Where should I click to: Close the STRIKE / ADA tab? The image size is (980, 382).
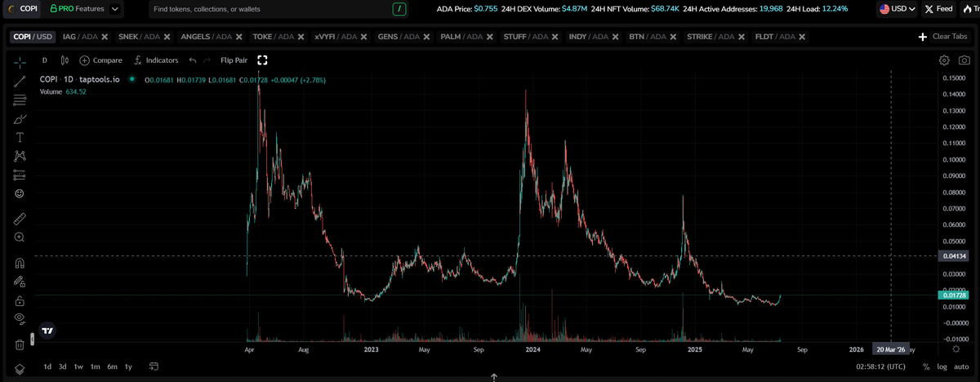point(741,37)
